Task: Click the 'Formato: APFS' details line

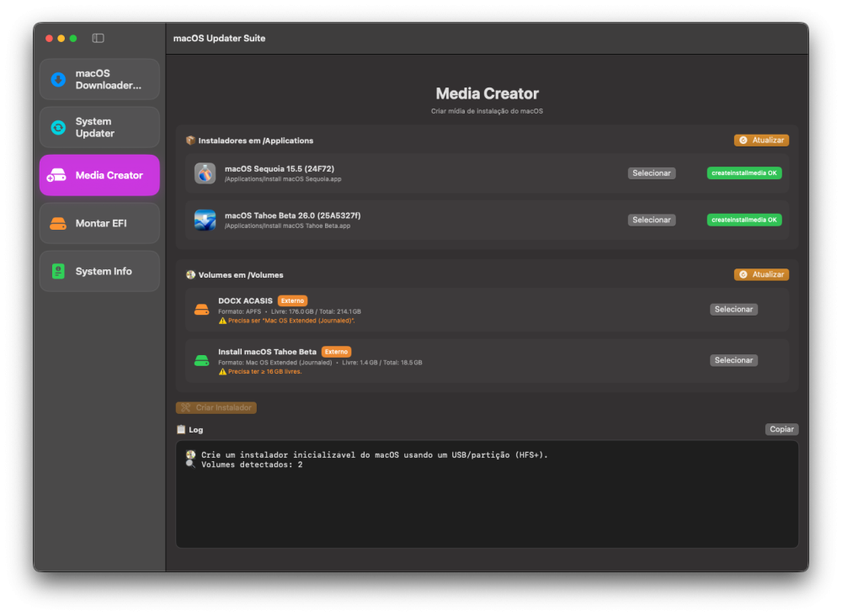Action: pyautogui.click(x=290, y=311)
